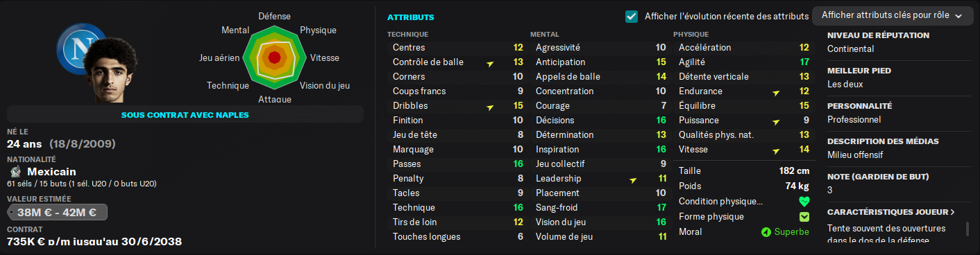Click the Forme physique green status icon

tap(804, 217)
